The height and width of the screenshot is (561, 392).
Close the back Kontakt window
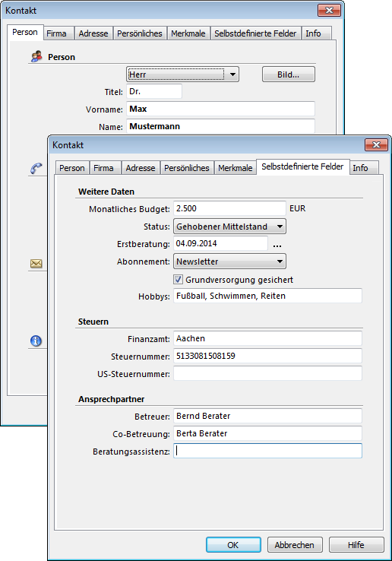click(330, 11)
